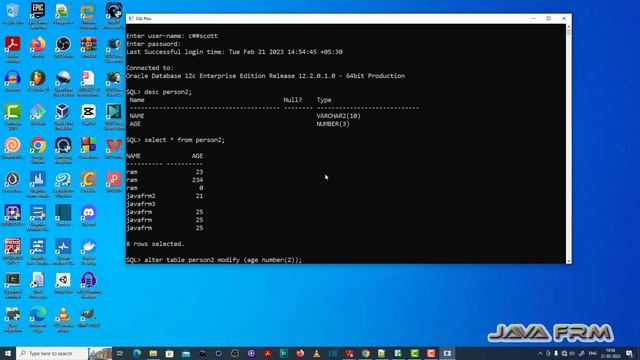Click the 'NUMBER(3)' type text

[333, 124]
